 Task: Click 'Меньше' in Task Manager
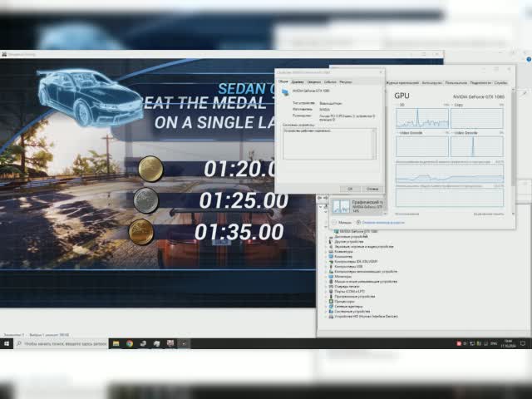342,222
